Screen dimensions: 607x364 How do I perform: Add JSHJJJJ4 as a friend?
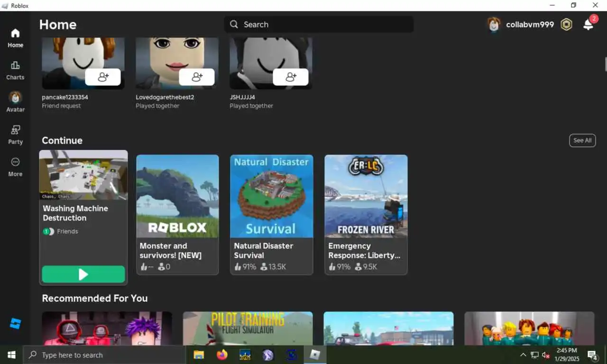[x=291, y=77]
